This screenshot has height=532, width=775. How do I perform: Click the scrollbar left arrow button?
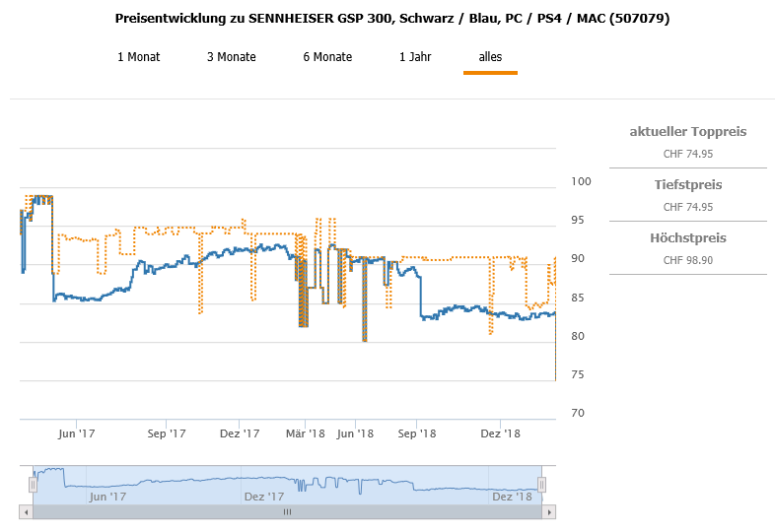[x=26, y=512]
